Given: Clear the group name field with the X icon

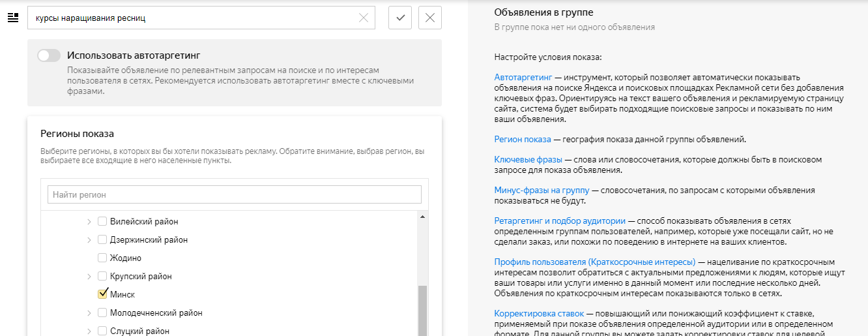Looking at the screenshot, I should tap(364, 18).
